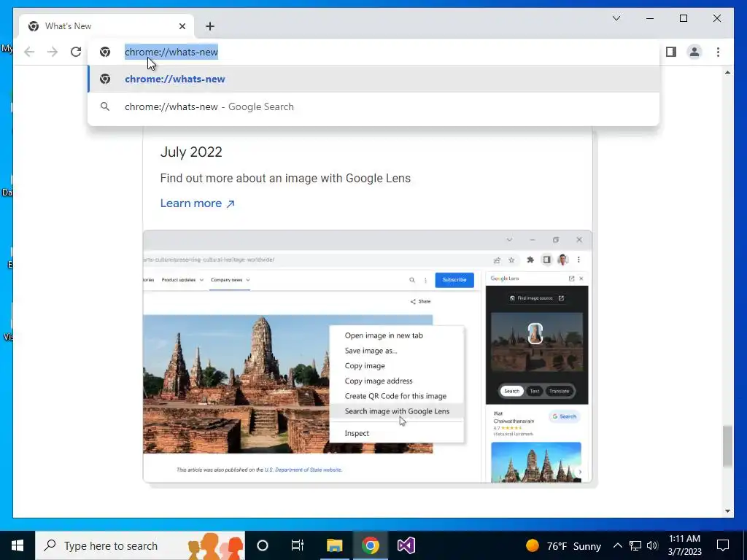747x560 pixels.
Task: Go back with the Chrome back arrow
Action: (29, 52)
